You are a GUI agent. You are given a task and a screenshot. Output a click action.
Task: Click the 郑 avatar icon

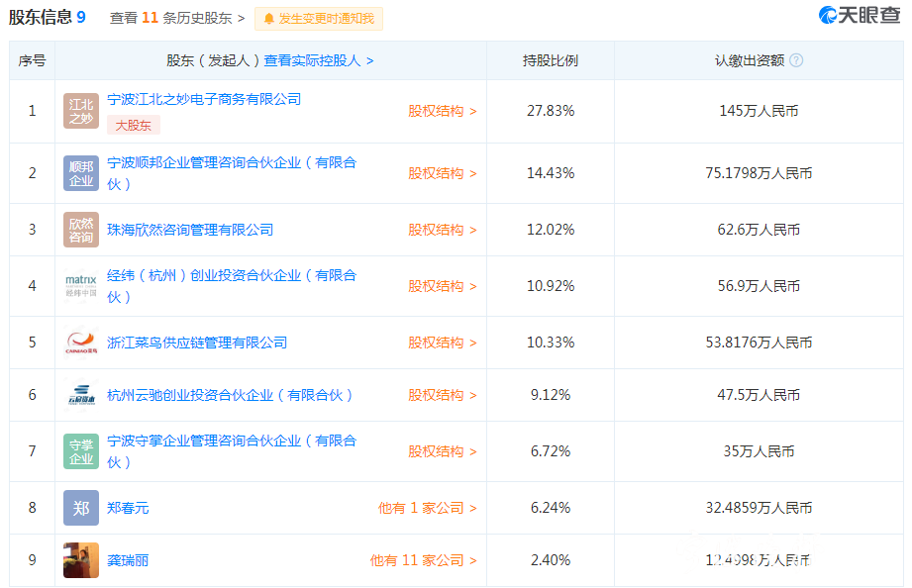tap(81, 508)
